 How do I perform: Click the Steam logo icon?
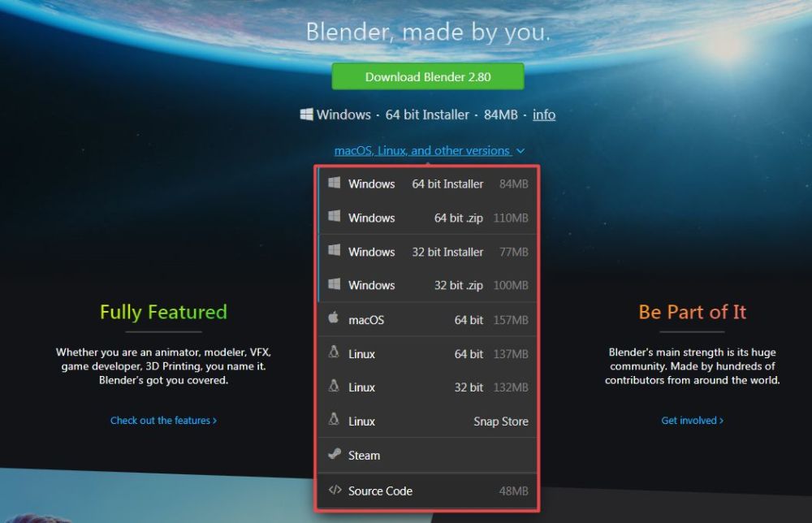click(x=335, y=454)
